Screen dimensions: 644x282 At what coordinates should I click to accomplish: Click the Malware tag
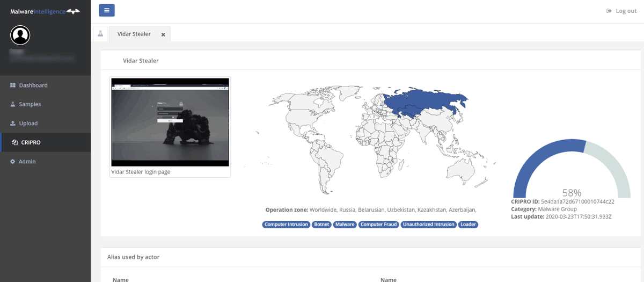(x=345, y=225)
